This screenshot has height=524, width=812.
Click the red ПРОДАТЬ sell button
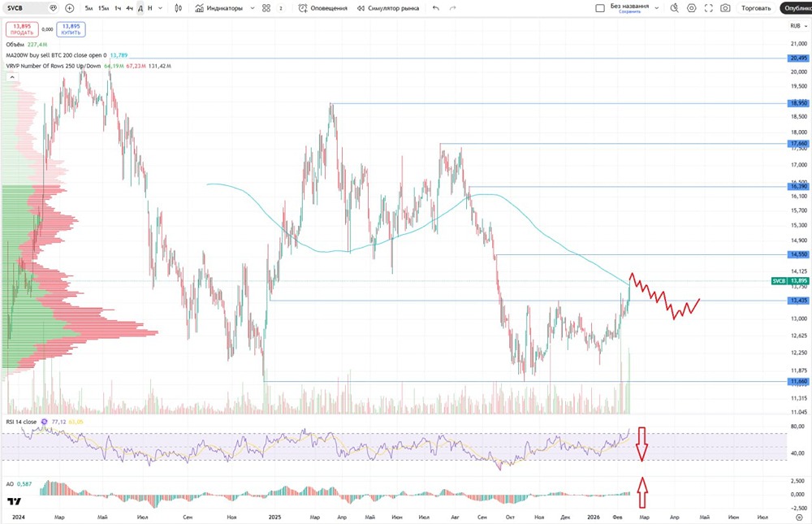[22, 29]
